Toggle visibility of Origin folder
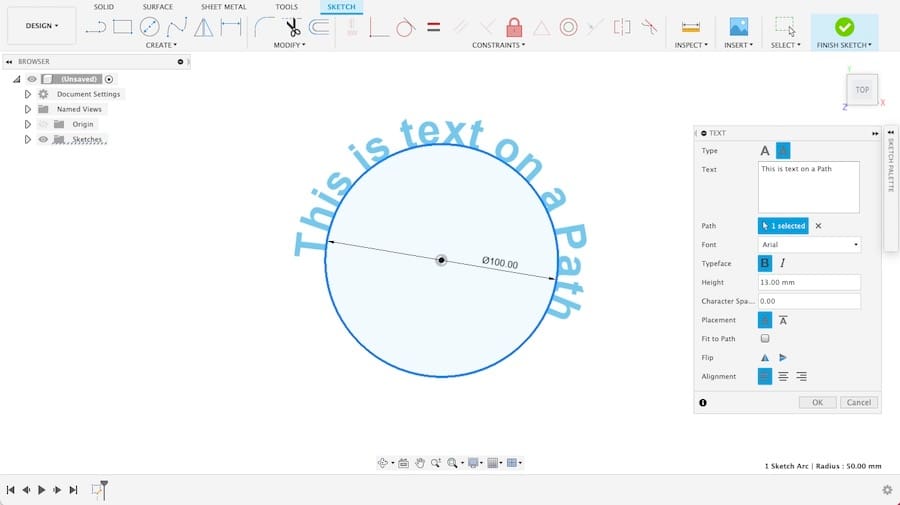The width and height of the screenshot is (900, 505). [43, 124]
